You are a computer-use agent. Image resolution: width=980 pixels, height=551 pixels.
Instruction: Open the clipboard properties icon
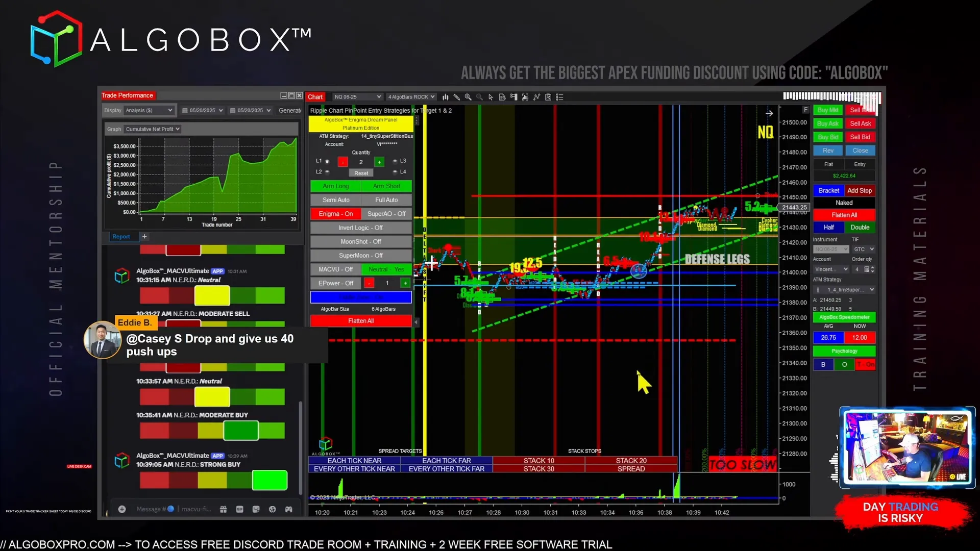pos(548,97)
